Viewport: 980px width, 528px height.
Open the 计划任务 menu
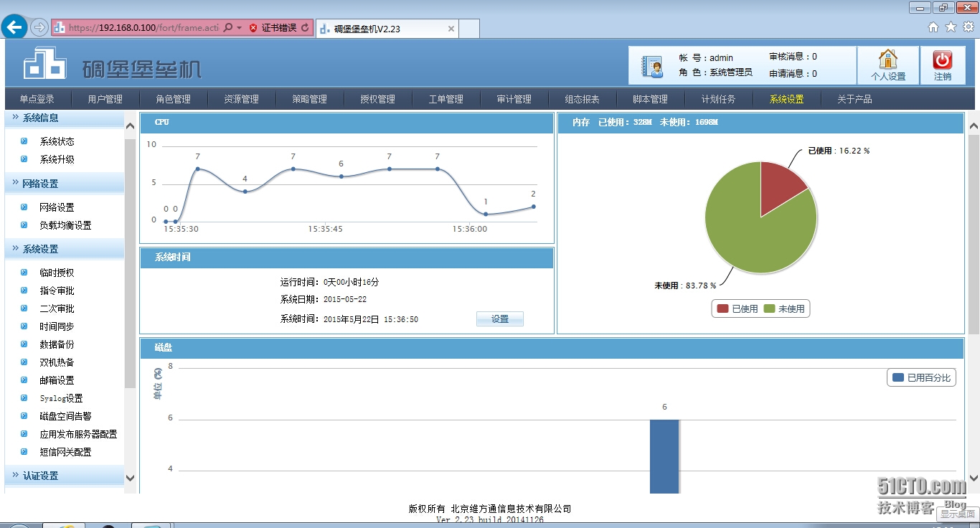[x=718, y=99]
